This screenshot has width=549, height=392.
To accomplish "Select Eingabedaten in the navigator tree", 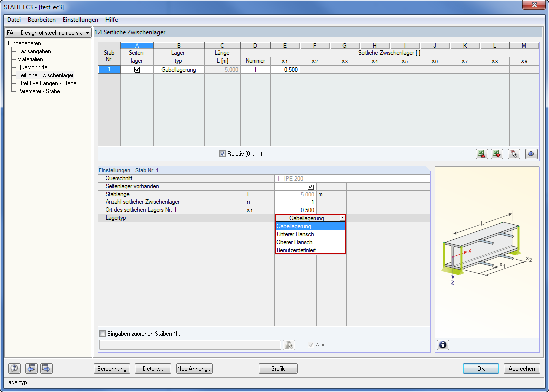I will tap(24, 43).
